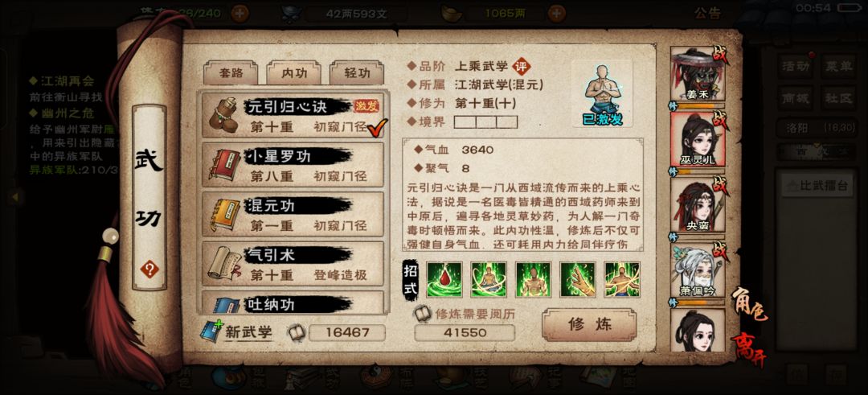Select the last skill icon in 招式
Viewport: 868px width, 395px height.
[x=622, y=280]
